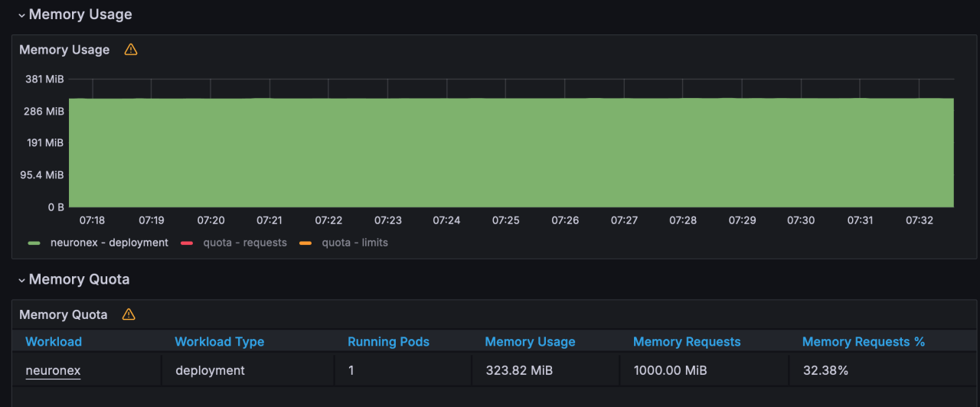Image resolution: width=980 pixels, height=407 pixels.
Task: Click the warning icon beside Memory Quota panel title
Action: click(129, 314)
